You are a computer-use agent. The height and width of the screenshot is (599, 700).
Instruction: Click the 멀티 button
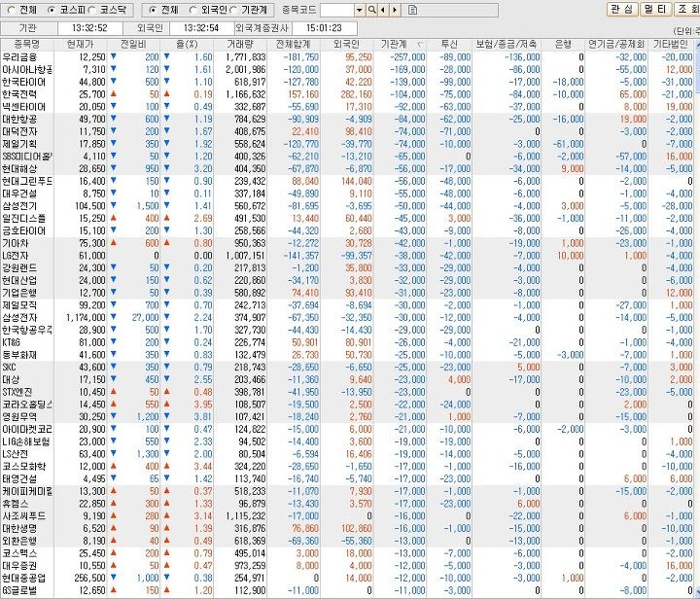coord(656,10)
